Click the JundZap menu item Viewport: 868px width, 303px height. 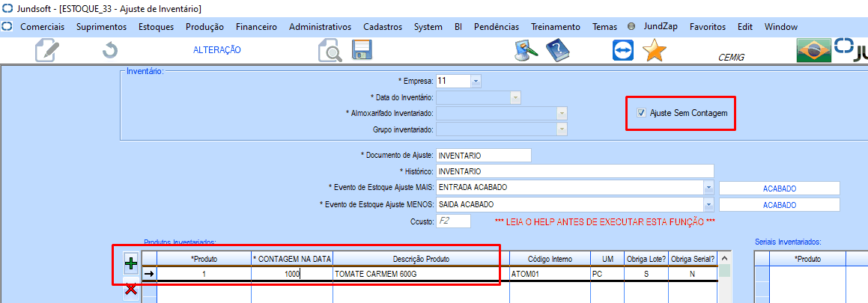660,27
